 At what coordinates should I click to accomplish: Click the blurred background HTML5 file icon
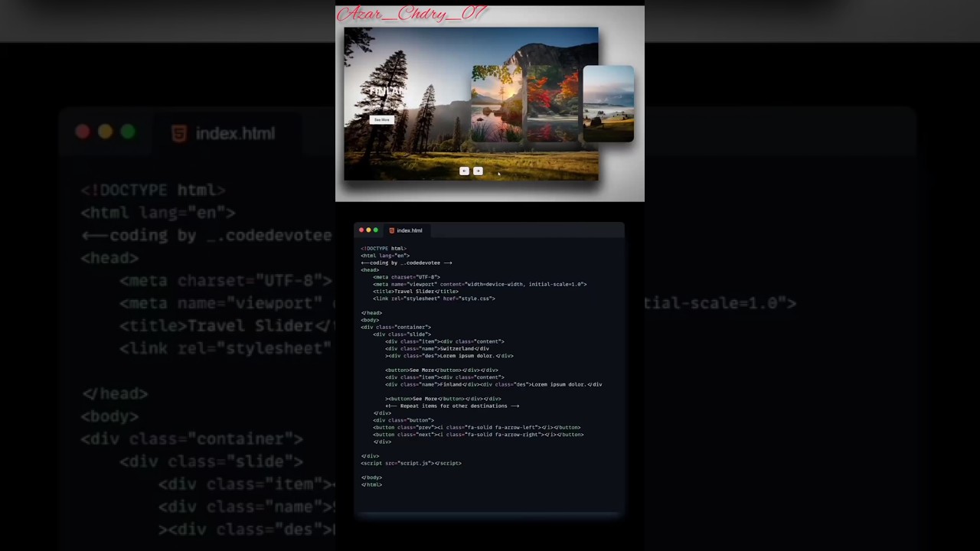[178, 133]
